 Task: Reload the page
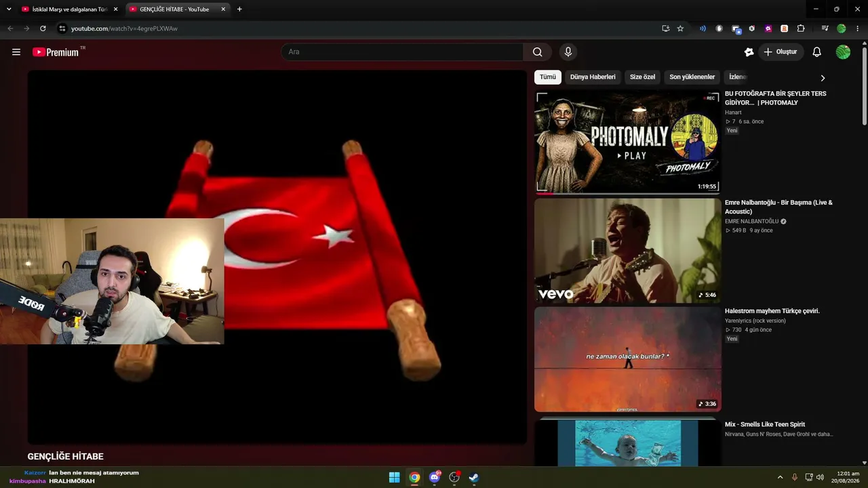43,28
